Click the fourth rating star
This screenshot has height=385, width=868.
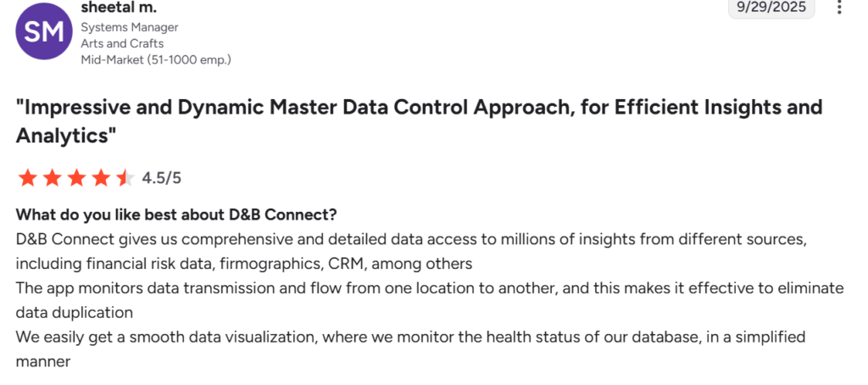(101, 178)
